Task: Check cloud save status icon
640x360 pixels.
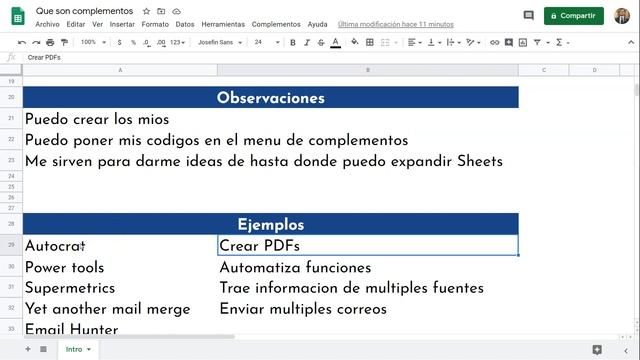Action: 176,11
